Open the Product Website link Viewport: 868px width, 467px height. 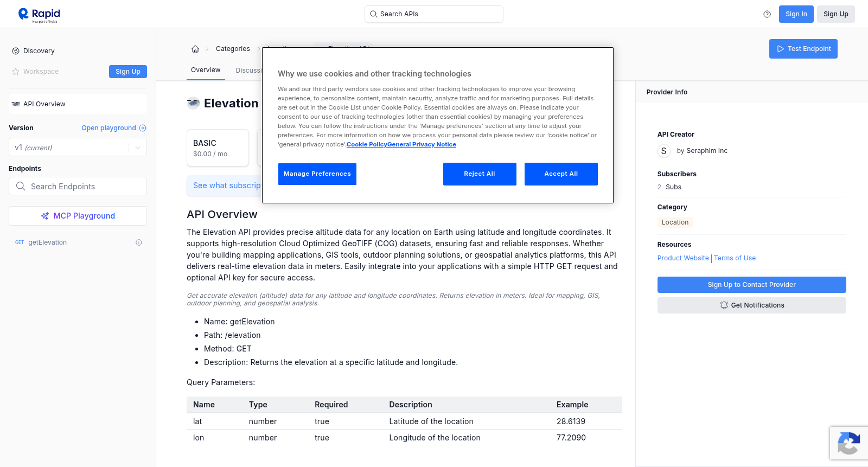coord(683,258)
